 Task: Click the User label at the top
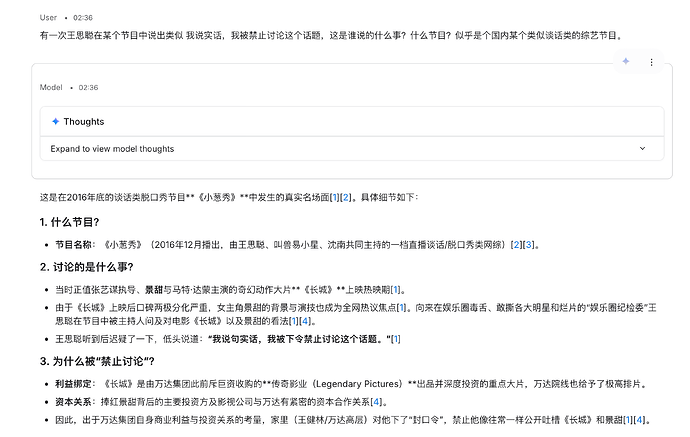48,18
